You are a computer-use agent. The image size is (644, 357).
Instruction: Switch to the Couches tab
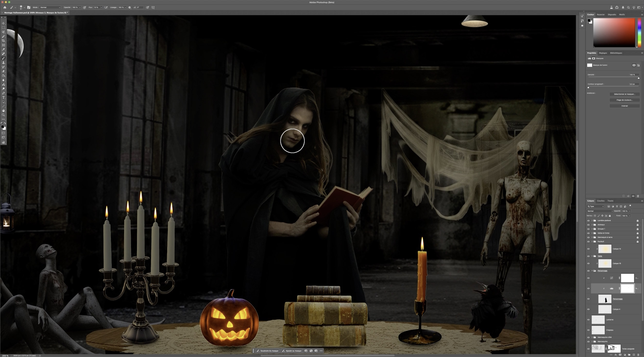(600, 201)
